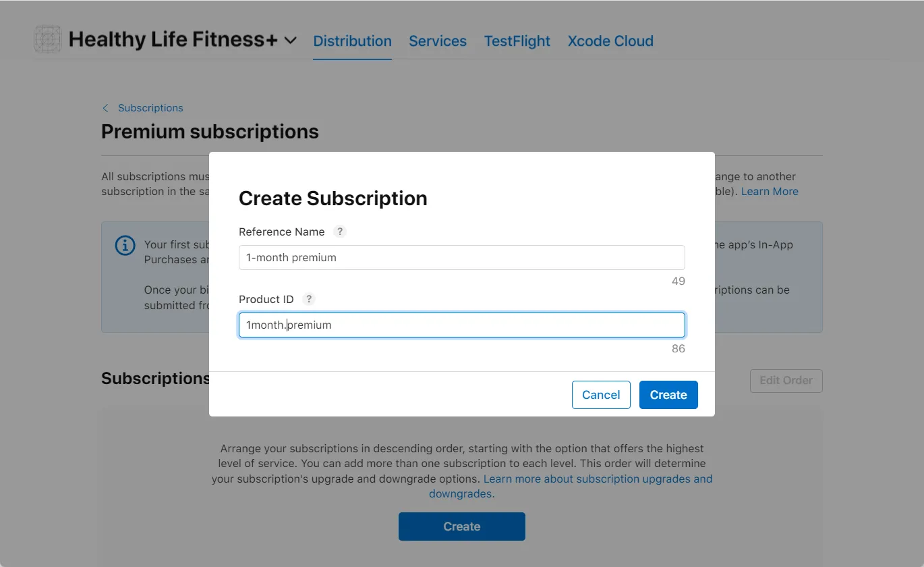
Task: Open help for Reference Name field
Action: pos(340,232)
